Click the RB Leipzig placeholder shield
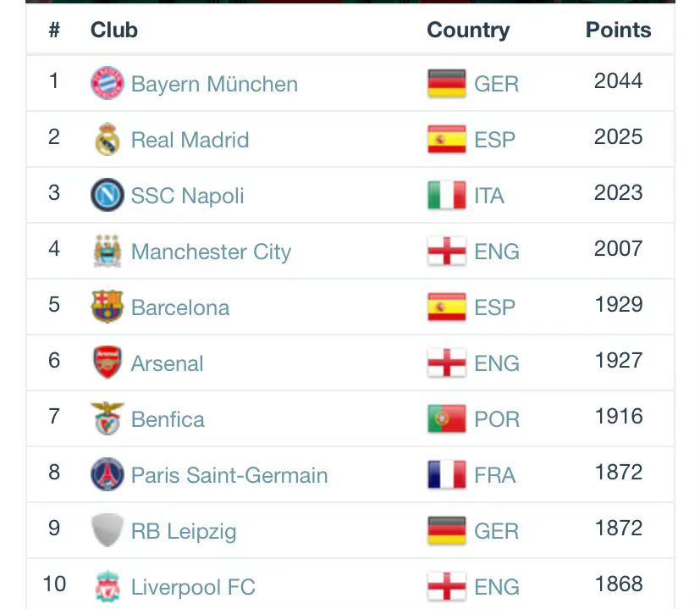The height and width of the screenshot is (609, 700). tap(107, 530)
